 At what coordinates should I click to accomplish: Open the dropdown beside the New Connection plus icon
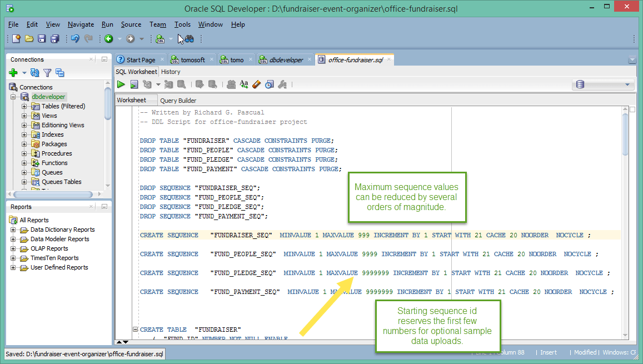click(x=24, y=73)
